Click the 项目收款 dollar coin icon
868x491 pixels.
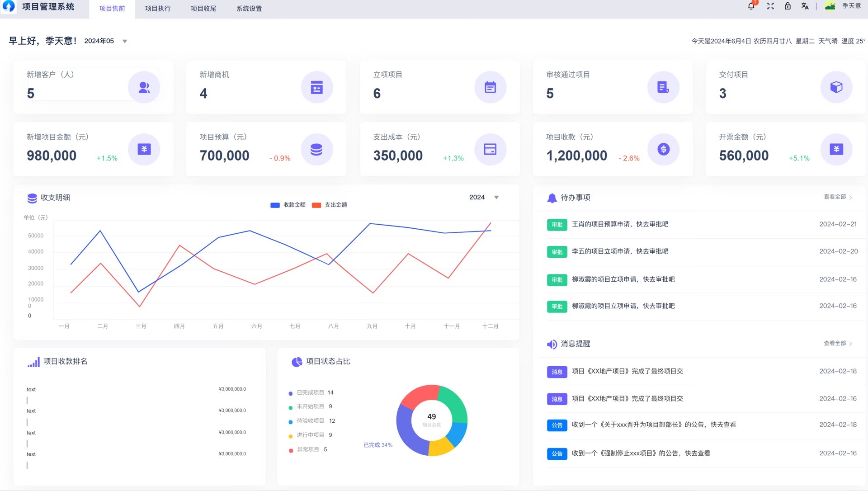[x=663, y=149]
